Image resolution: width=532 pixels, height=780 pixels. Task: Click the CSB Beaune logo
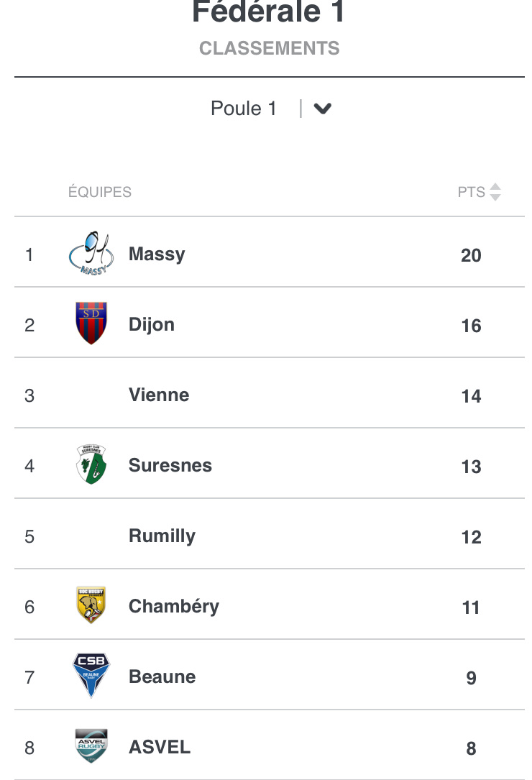(91, 676)
